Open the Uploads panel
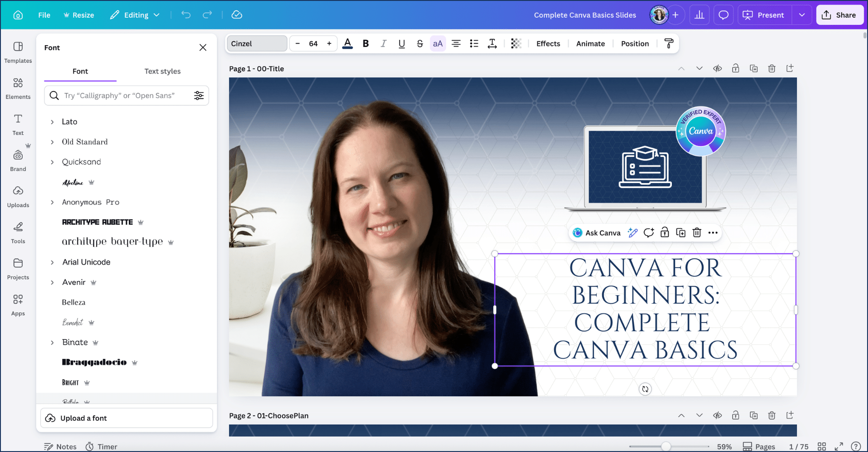Screen dimensions: 868x452 pyautogui.click(x=18, y=197)
